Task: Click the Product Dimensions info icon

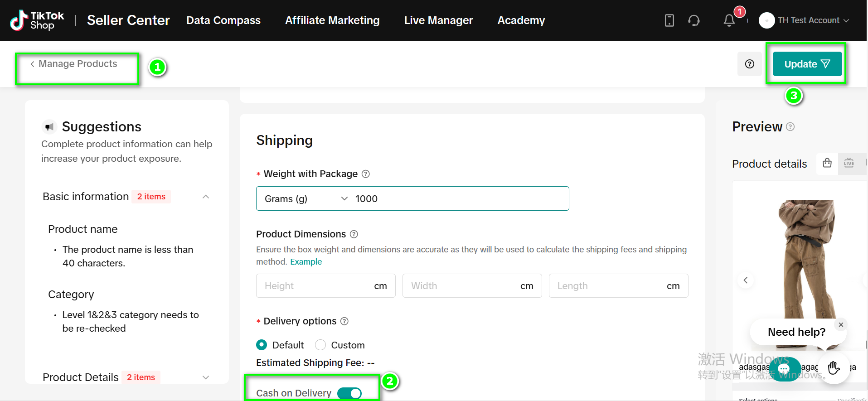Action: (354, 234)
